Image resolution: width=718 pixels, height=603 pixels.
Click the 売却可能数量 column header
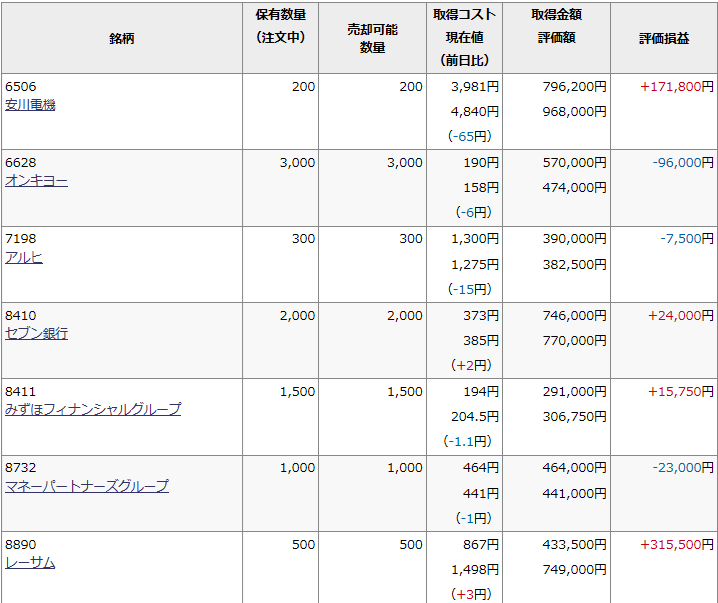tap(372, 38)
